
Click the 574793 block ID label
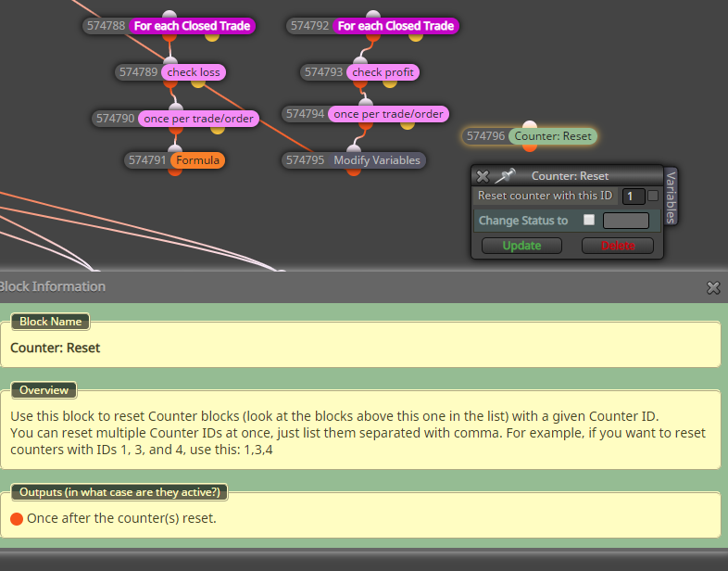click(323, 72)
